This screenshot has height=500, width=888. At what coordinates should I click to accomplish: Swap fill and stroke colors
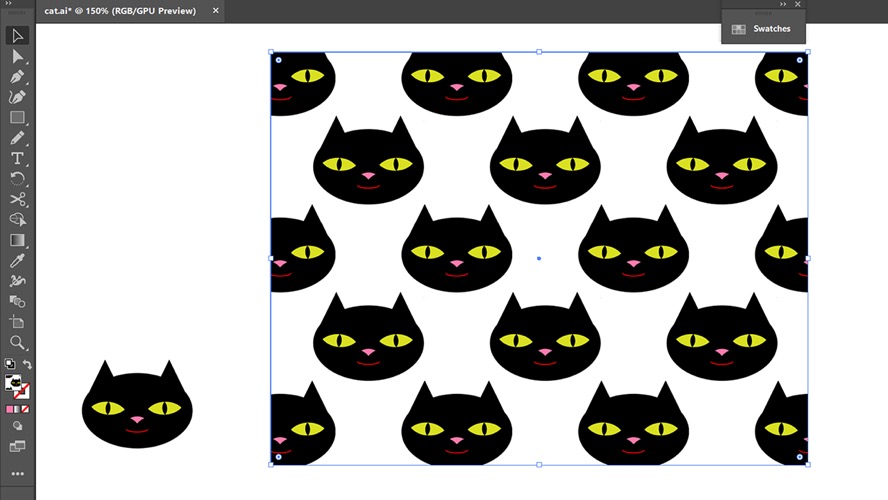point(27,364)
